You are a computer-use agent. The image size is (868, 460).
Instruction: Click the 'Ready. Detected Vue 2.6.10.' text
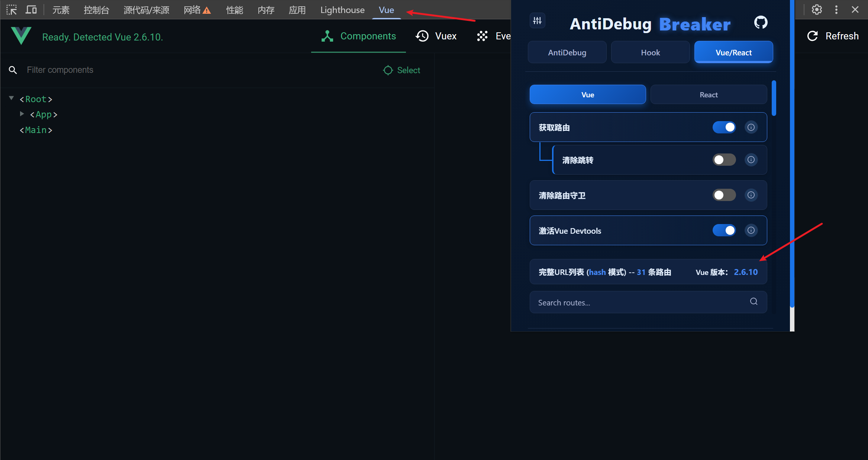[103, 37]
